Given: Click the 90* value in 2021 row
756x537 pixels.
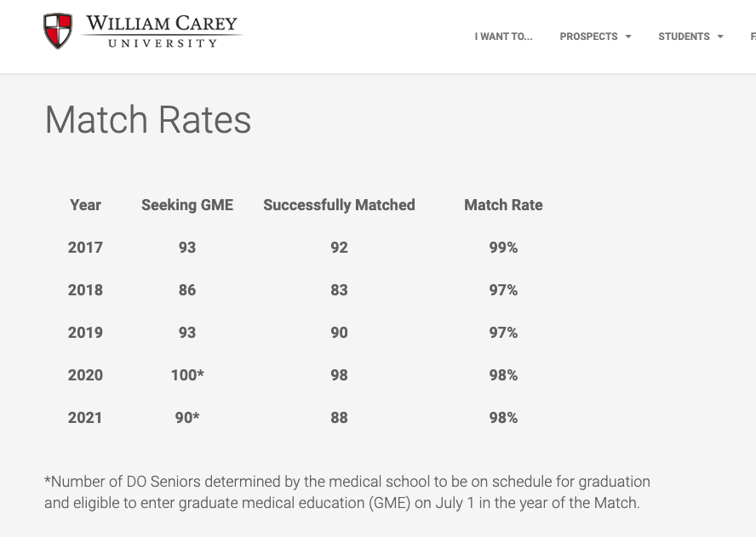Looking at the screenshot, I should click(187, 418).
